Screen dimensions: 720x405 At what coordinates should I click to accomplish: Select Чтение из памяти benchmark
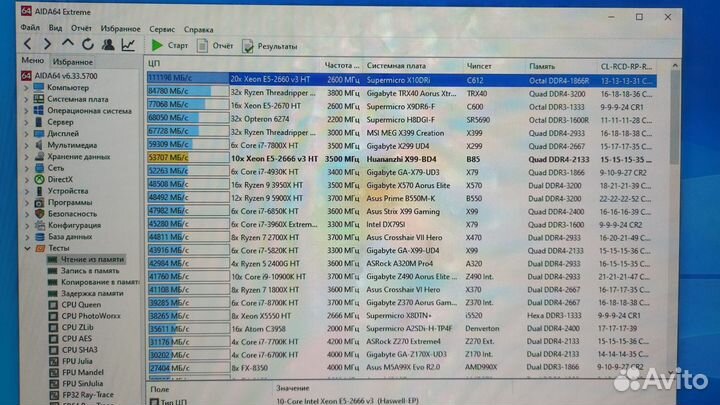(92, 259)
